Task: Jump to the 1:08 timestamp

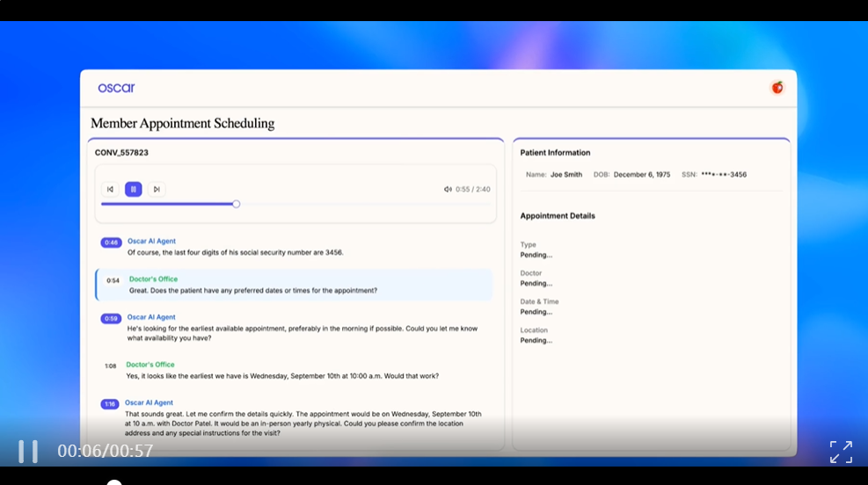Action: point(111,366)
